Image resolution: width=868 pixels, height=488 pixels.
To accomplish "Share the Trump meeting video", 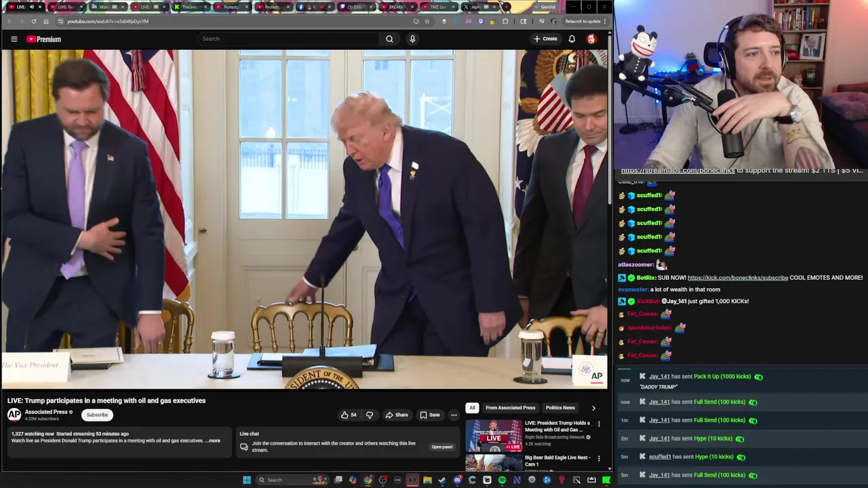I will [x=397, y=415].
